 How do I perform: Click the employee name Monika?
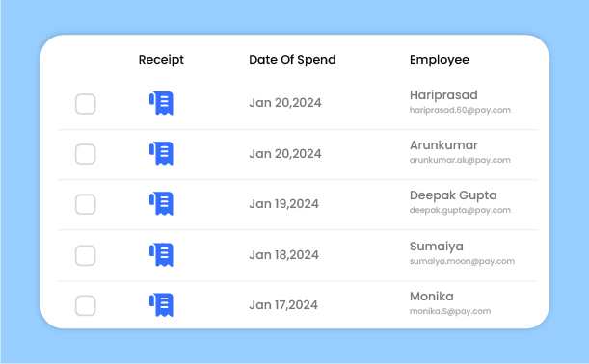click(x=432, y=297)
